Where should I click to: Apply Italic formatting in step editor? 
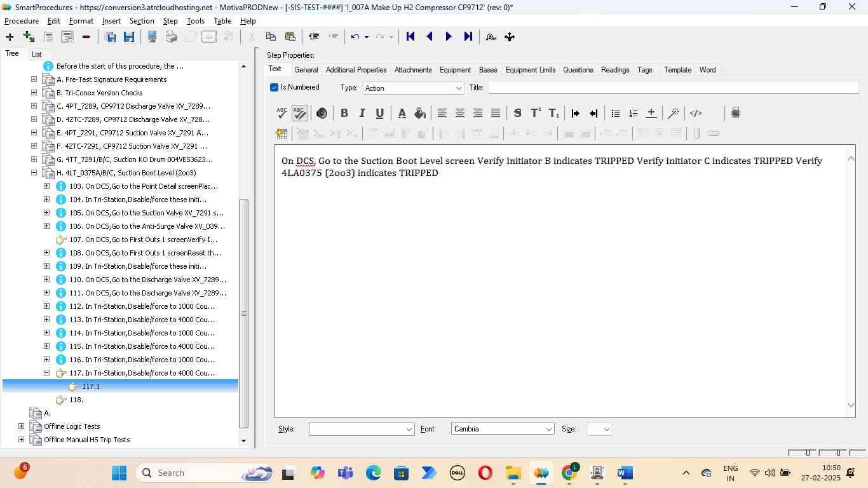point(362,113)
